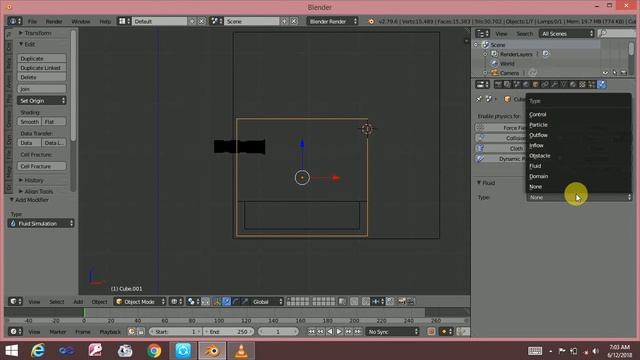Click the Scene browse icon in header

216,21
